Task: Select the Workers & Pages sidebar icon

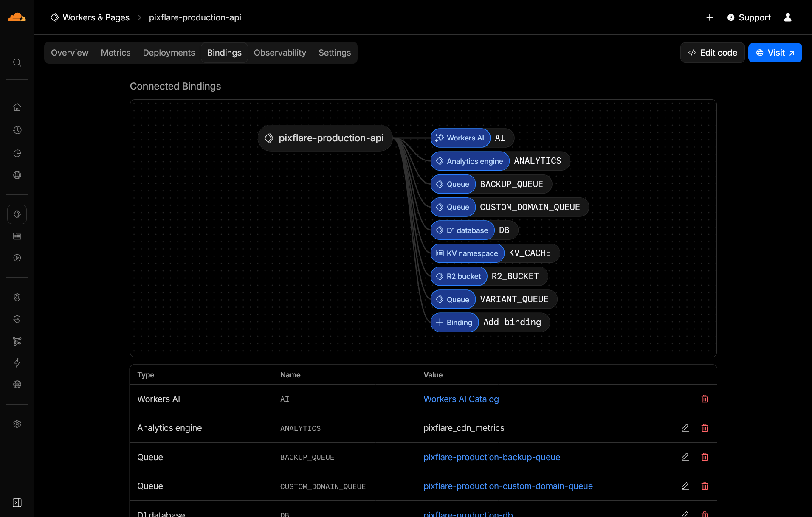Action: [17, 214]
